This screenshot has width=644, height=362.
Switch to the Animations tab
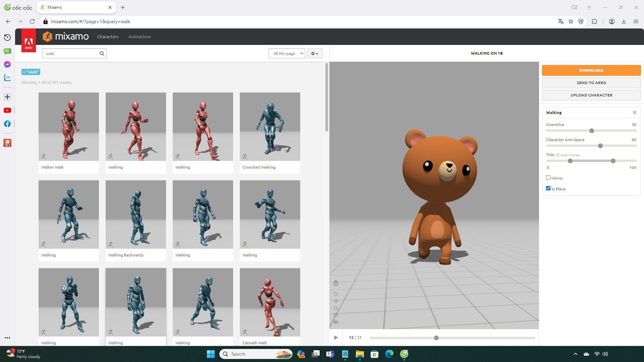tap(140, 37)
